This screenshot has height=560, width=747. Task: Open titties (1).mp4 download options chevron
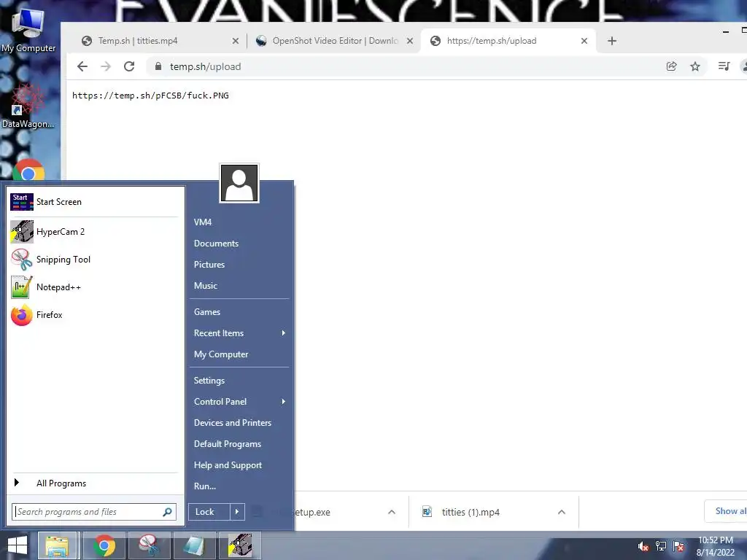pyautogui.click(x=562, y=513)
